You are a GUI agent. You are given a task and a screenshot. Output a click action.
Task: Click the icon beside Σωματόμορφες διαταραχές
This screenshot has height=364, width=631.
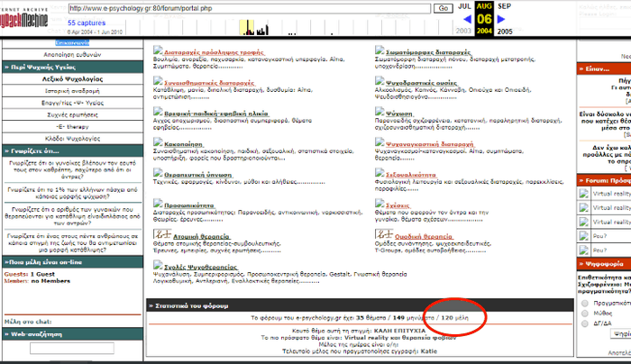click(380, 51)
